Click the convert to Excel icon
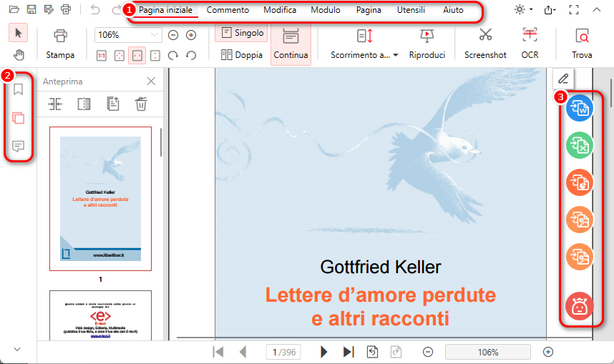Image resolution: width=614 pixels, height=364 pixels. click(579, 146)
